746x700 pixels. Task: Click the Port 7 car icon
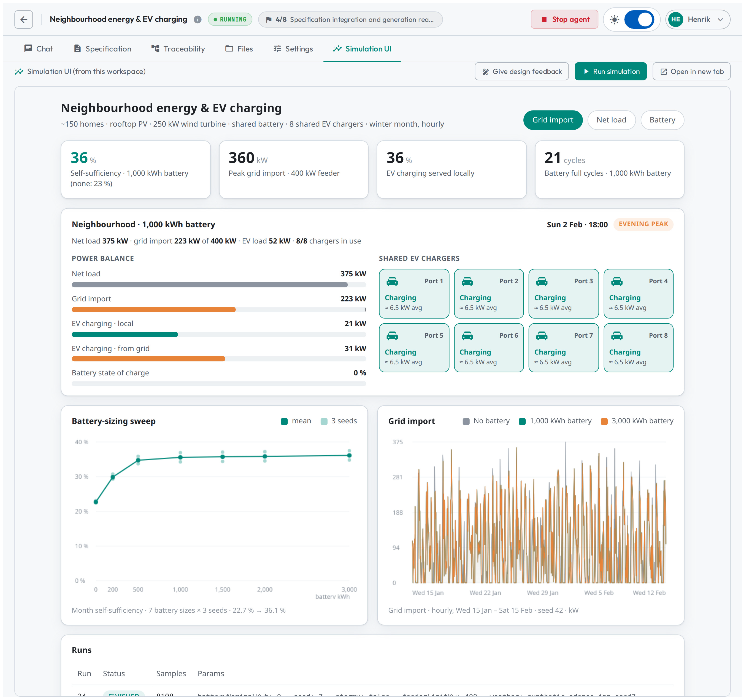pos(542,336)
